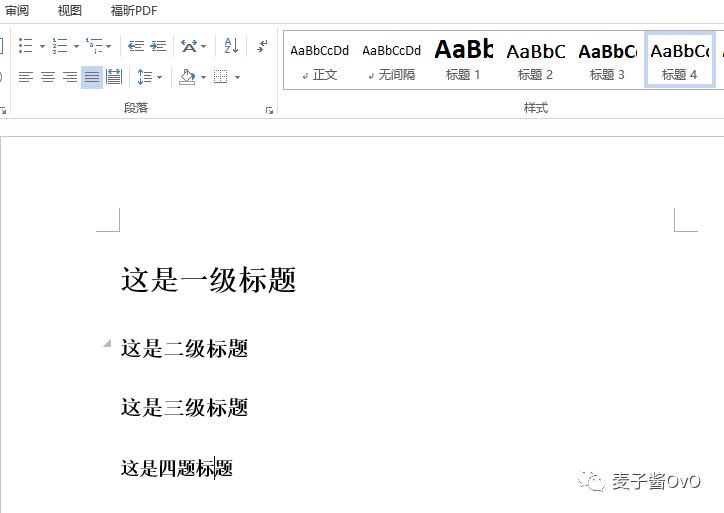Click the multilevel list icon
This screenshot has height=513, width=724.
pos(94,46)
